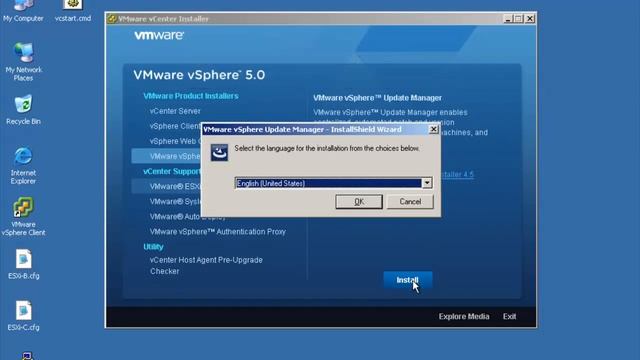Select the vSphere Web Client entry

175,141
